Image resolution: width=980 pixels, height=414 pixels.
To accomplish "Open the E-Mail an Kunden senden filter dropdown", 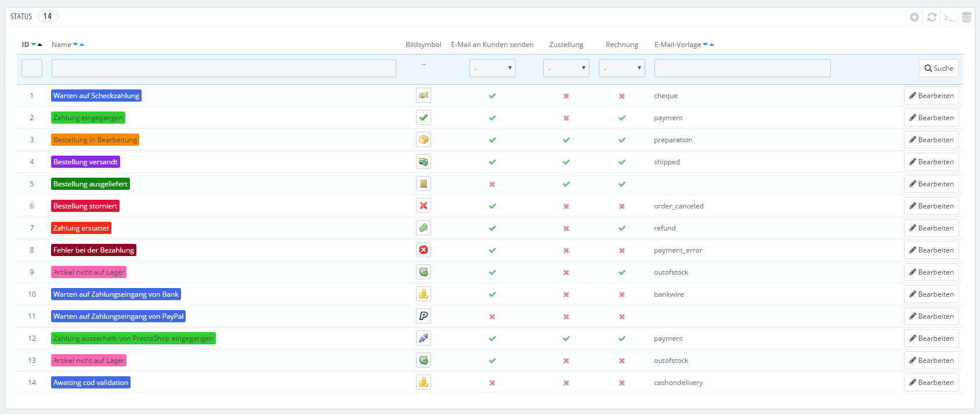I will click(x=492, y=69).
